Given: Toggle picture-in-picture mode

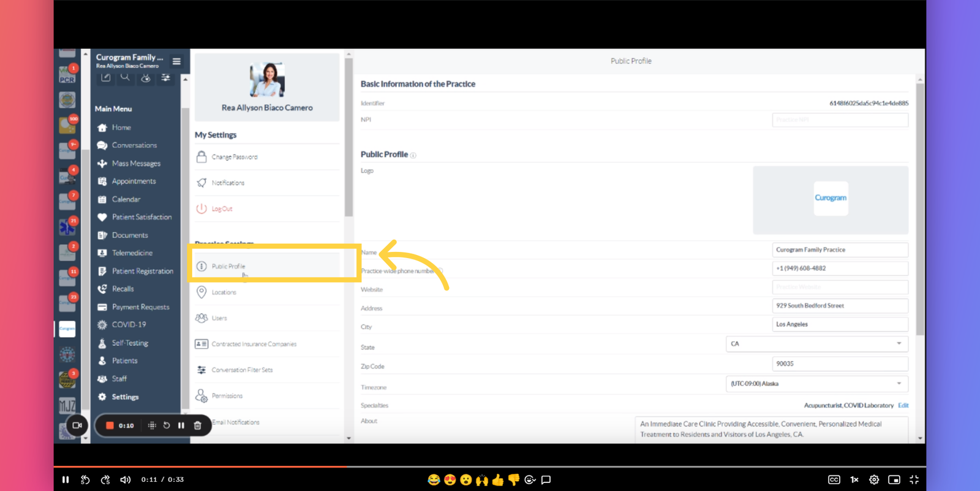Looking at the screenshot, I should (894, 480).
